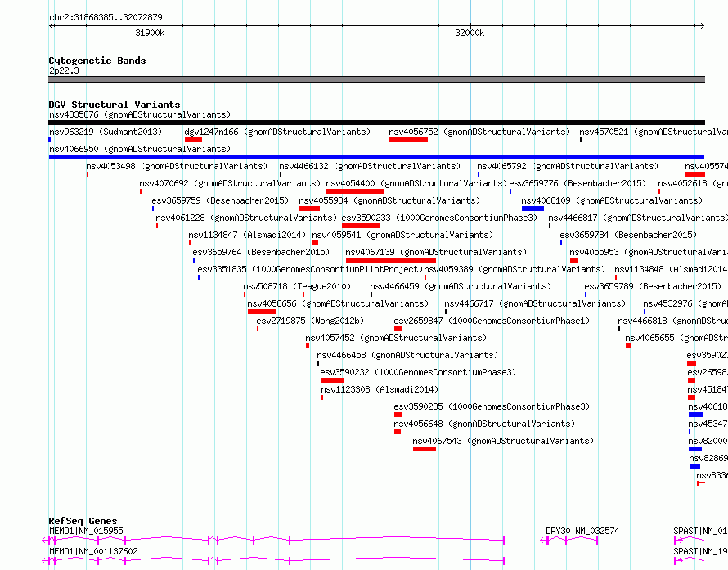This screenshot has width=728, height=570.
Task: Open esv2659847 (1000GenomesConsortiumPhase1) variant
Action: 492,321
